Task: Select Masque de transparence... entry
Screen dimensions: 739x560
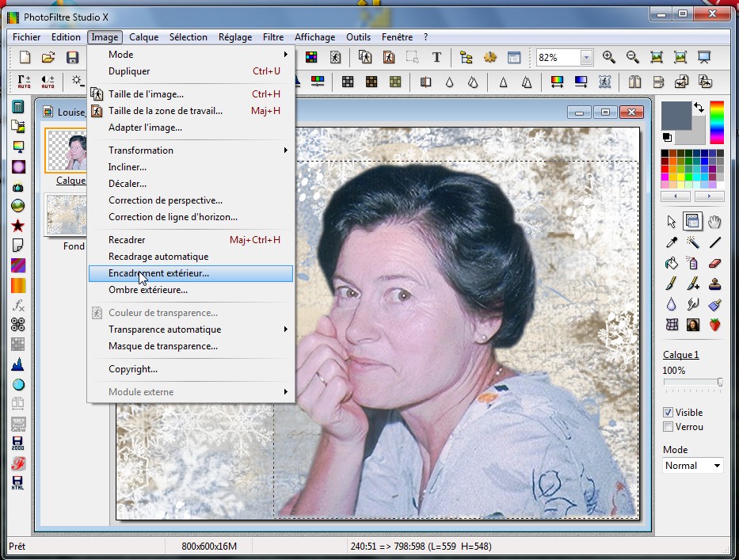Action: tap(191, 346)
